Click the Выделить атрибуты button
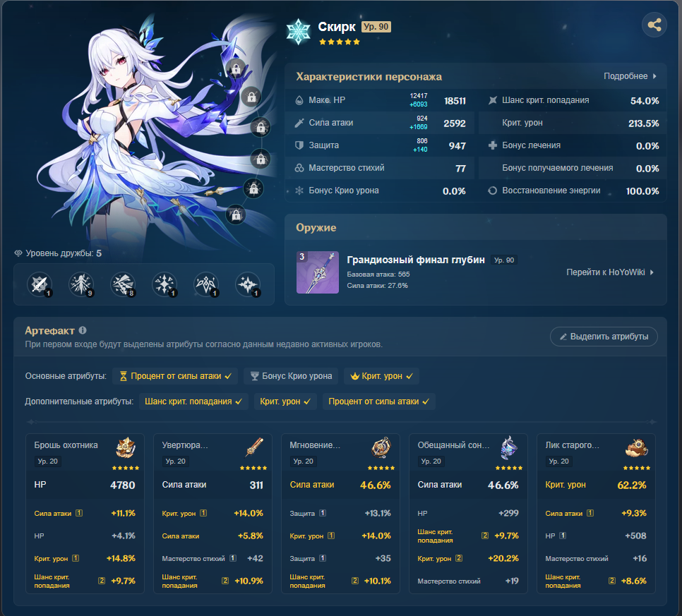Viewport: 682px width, 616px height. coord(604,337)
